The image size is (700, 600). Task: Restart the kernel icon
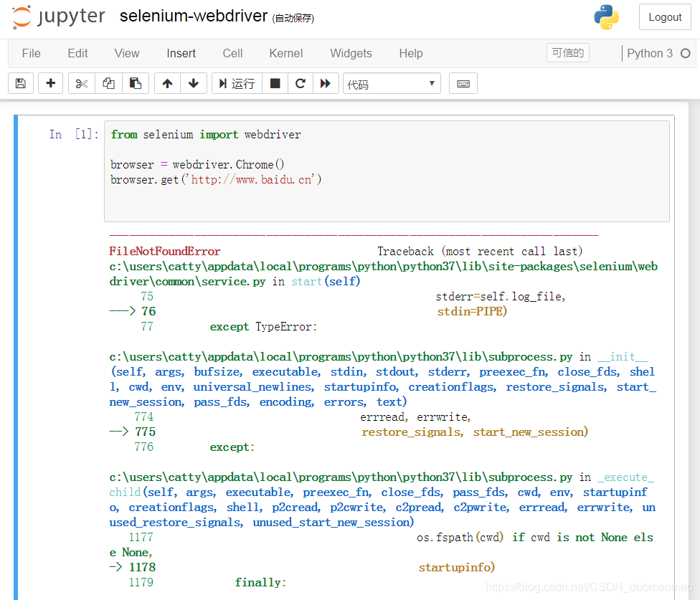301,83
